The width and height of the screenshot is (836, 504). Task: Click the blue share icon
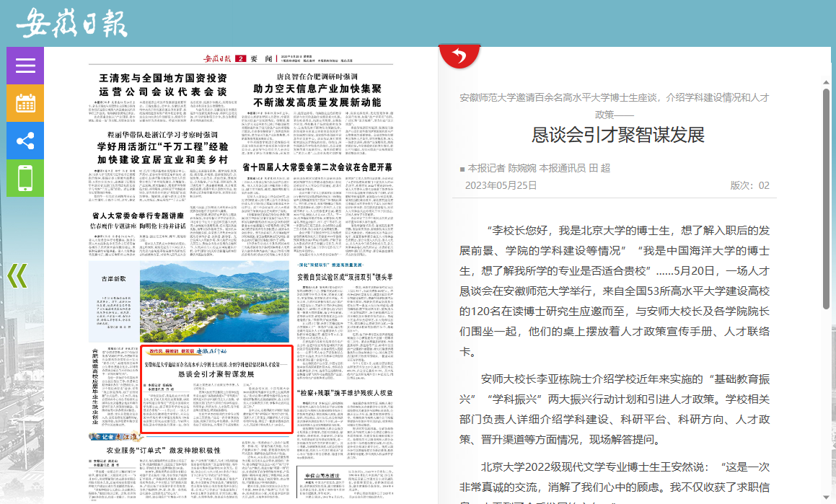click(25, 141)
